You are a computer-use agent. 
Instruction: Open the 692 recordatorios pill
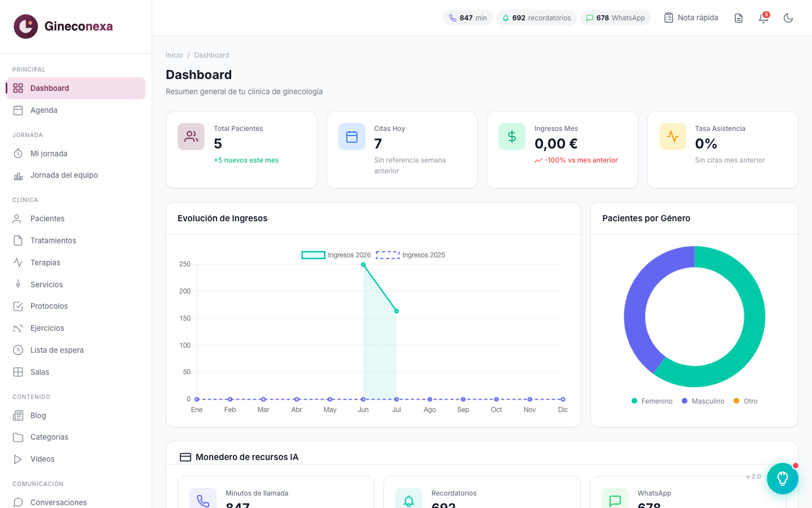(x=536, y=18)
